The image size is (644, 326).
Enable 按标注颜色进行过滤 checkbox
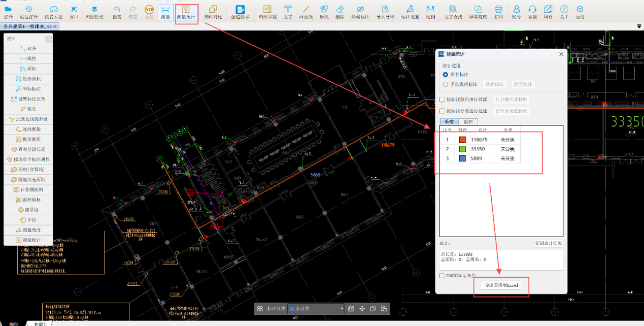[442, 100]
